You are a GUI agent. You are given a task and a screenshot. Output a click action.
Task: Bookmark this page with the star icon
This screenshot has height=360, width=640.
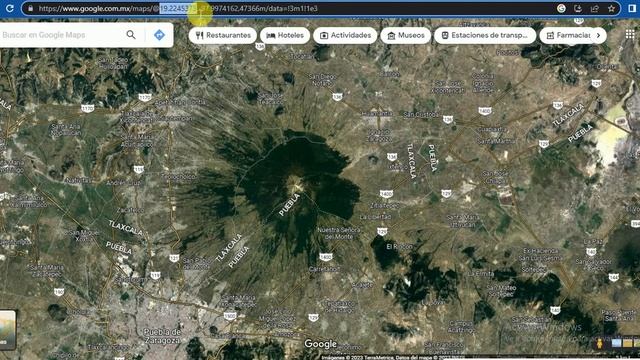coord(611,8)
